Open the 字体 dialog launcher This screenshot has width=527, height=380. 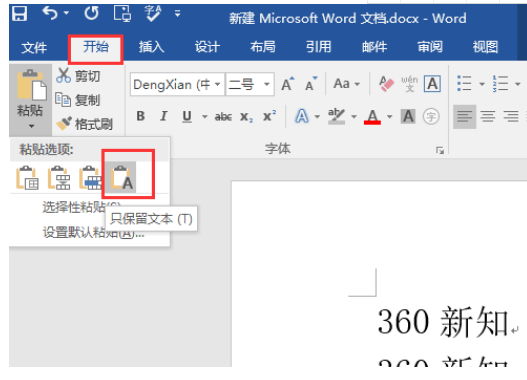pyautogui.click(x=440, y=150)
